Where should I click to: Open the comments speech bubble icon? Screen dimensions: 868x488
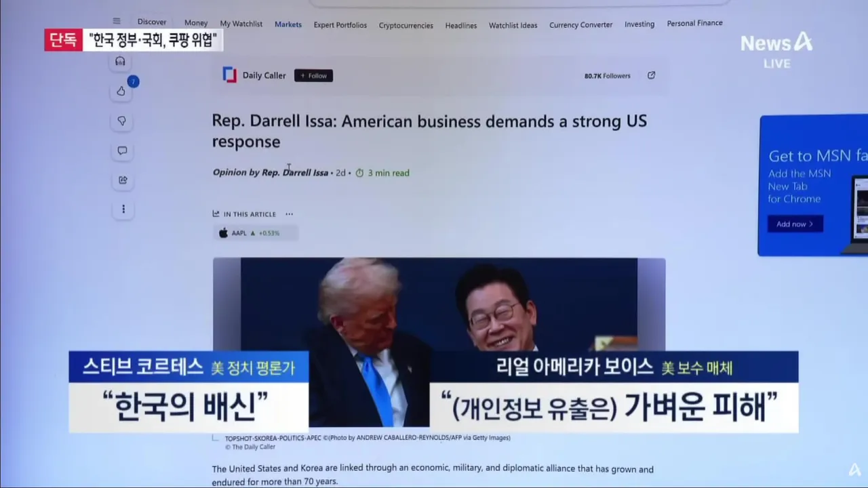(122, 150)
